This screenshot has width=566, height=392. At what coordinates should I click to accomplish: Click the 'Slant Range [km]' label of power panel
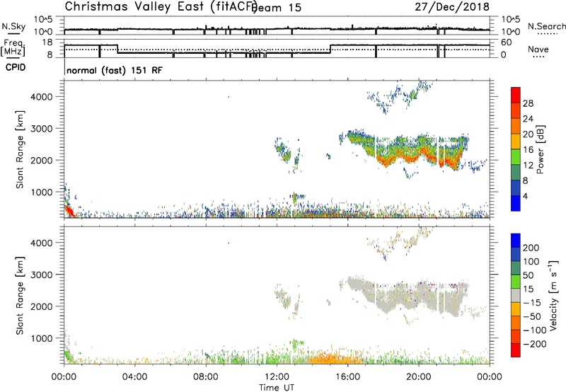coord(20,149)
